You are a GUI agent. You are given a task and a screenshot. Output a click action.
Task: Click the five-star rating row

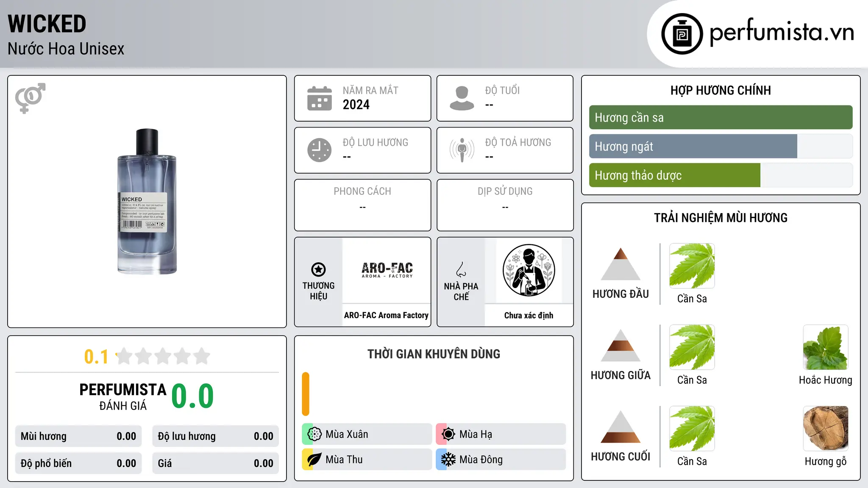[163, 356]
